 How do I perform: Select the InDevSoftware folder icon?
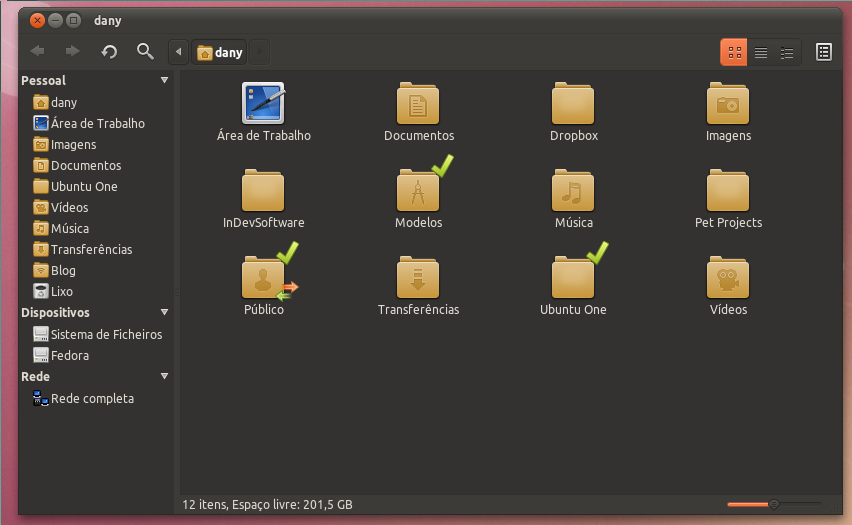(263, 190)
